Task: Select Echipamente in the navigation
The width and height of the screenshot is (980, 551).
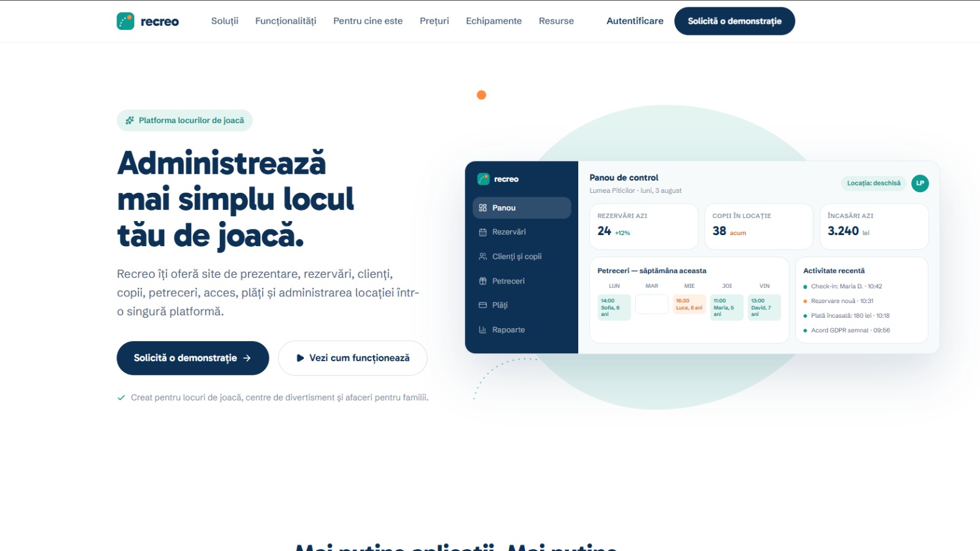Action: (494, 21)
